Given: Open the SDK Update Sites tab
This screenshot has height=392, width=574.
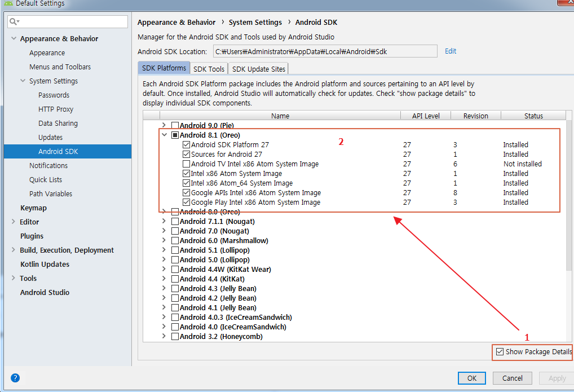Looking at the screenshot, I should click(x=258, y=69).
